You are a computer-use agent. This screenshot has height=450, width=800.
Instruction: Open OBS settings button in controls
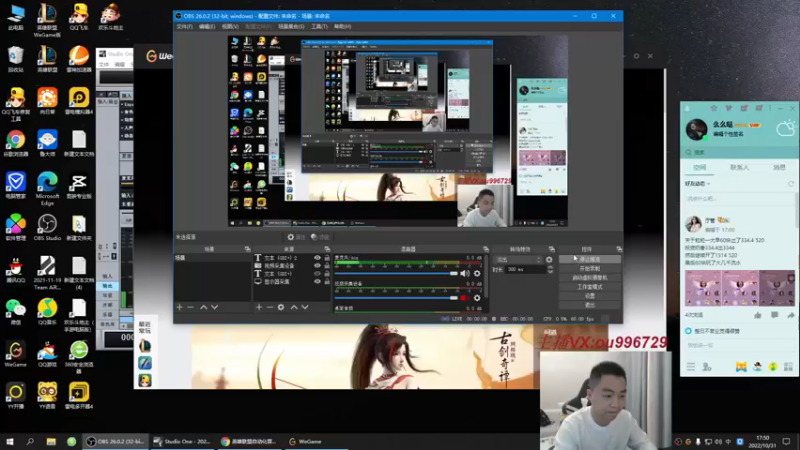[x=590, y=296]
